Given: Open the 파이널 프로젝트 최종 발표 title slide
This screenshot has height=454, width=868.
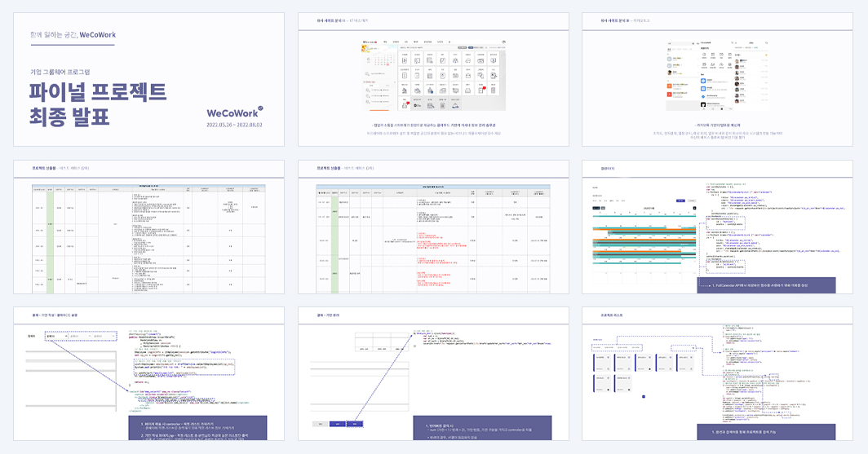Looking at the screenshot, I should pos(149,80).
